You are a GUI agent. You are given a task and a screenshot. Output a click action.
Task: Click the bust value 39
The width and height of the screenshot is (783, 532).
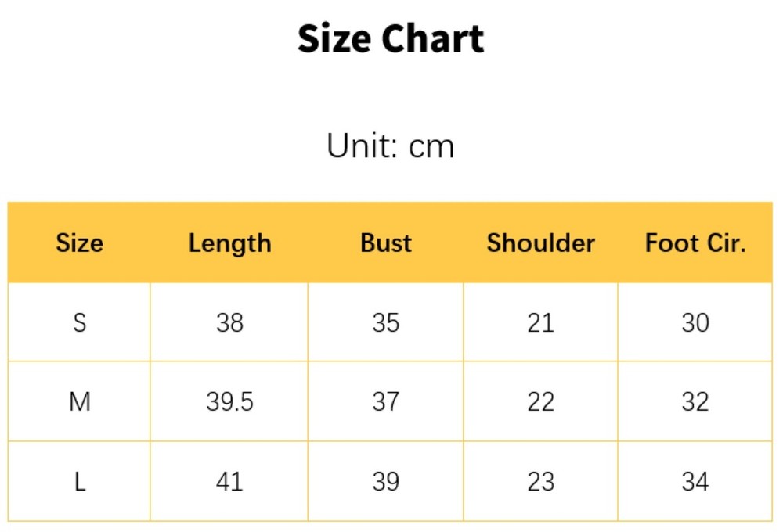point(385,482)
